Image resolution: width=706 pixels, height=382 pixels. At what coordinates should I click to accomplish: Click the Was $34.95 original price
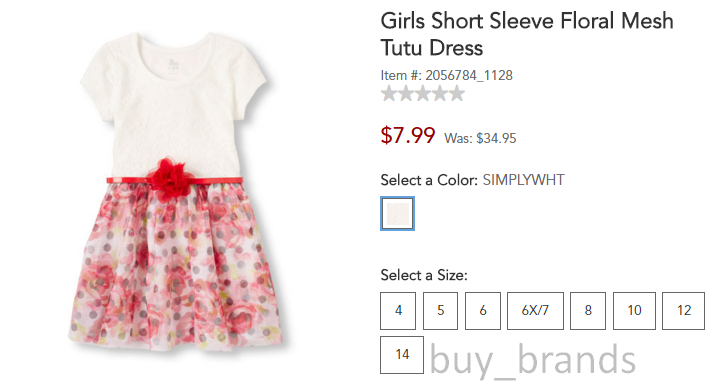480,138
